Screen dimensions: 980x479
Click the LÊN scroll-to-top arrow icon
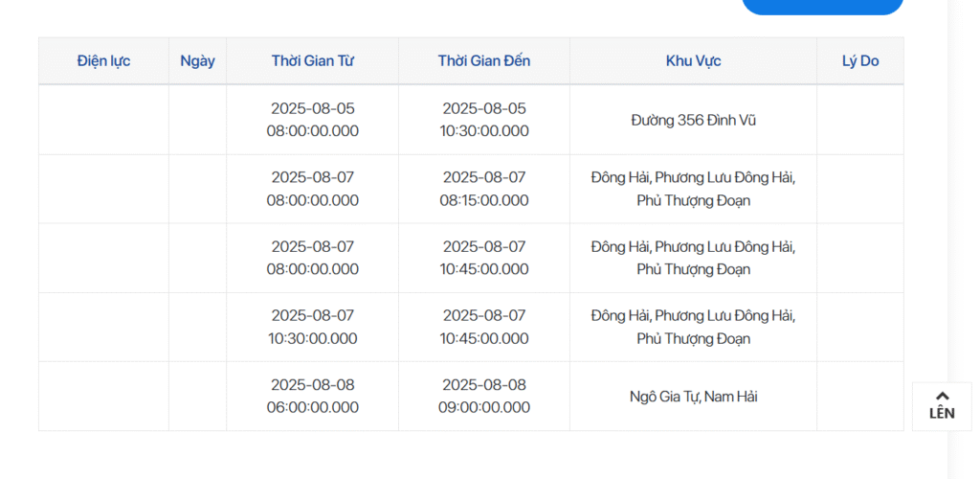point(942,406)
